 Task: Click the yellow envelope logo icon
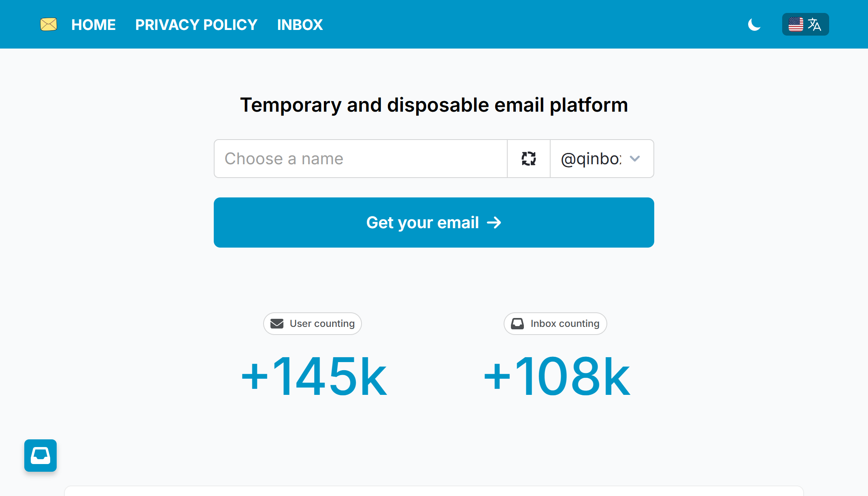tap(49, 24)
